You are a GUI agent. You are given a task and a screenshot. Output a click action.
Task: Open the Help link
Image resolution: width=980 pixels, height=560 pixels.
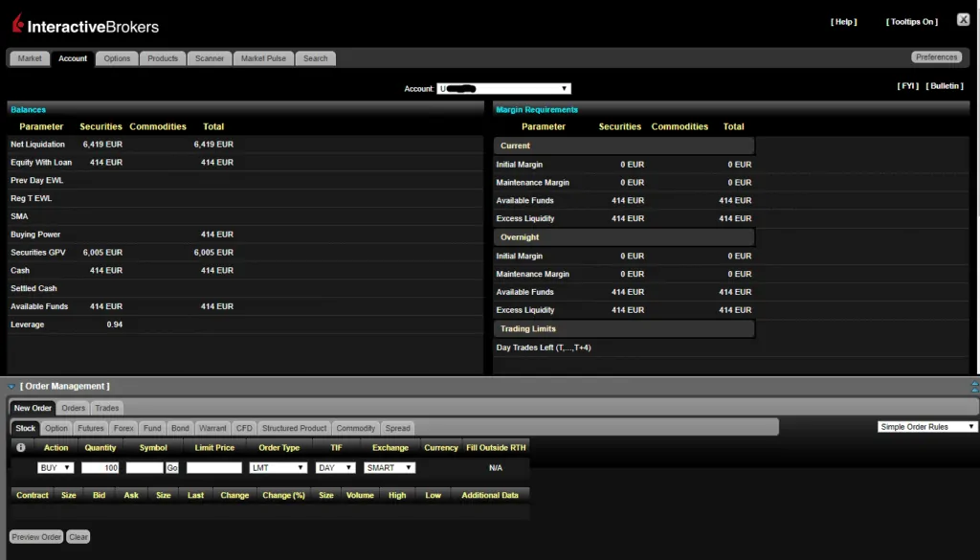click(844, 22)
